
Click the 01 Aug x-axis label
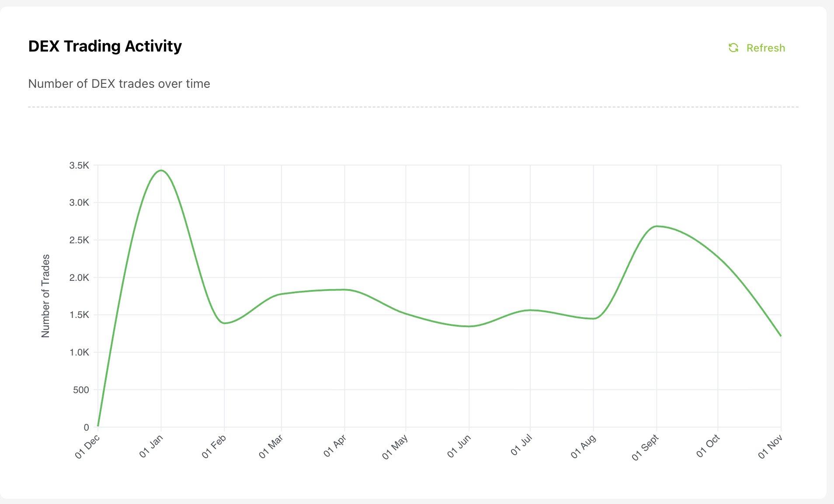584,447
